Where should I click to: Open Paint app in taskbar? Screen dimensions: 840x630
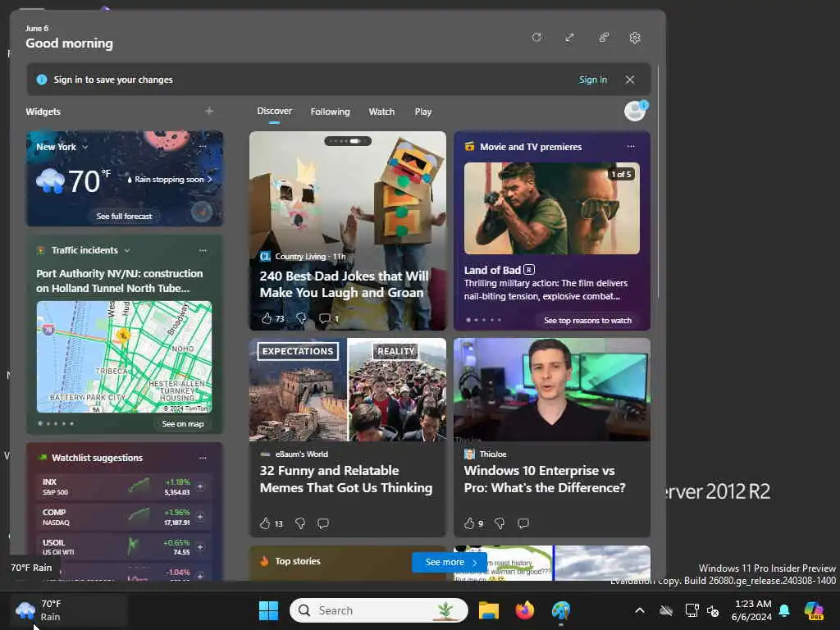pyautogui.click(x=561, y=610)
